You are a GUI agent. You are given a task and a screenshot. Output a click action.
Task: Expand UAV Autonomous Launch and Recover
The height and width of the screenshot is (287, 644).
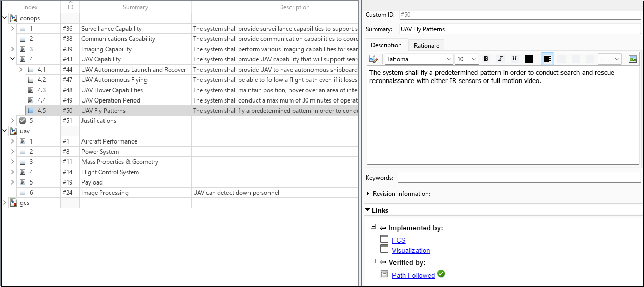[20, 70]
